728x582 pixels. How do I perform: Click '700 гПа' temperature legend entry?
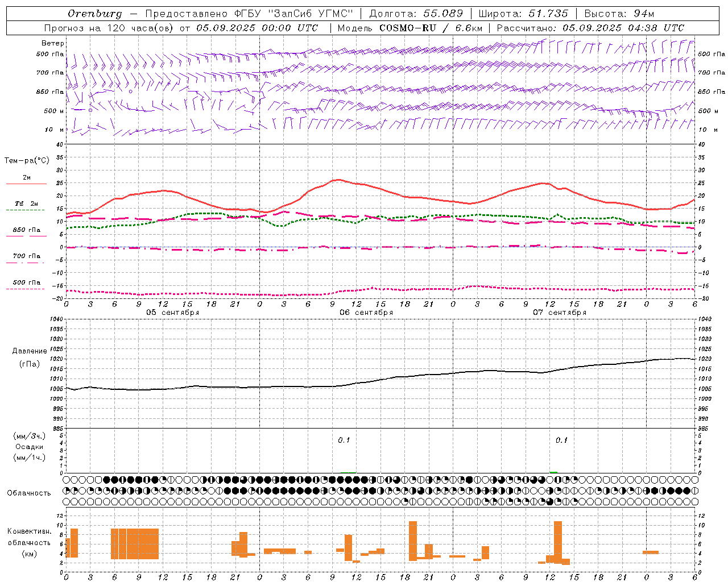click(x=26, y=256)
